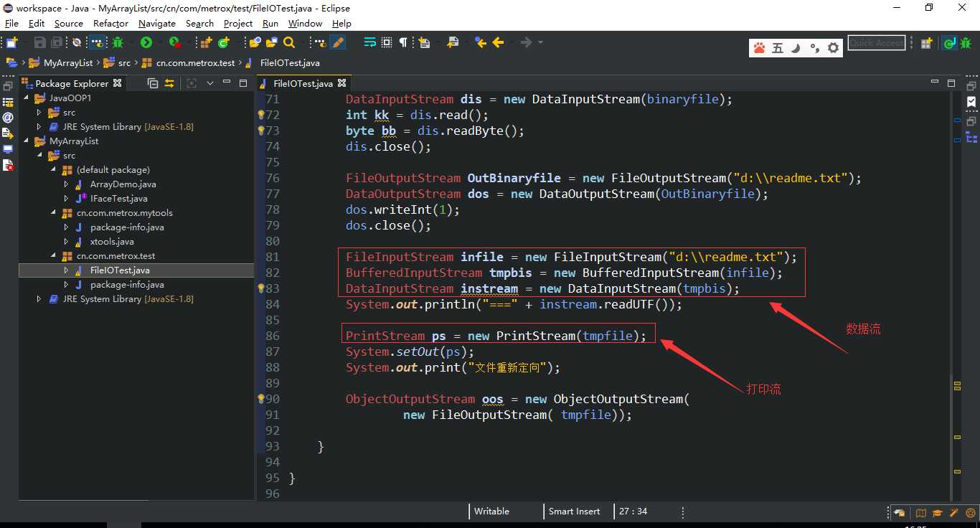Collapse the MyArrayList project node

point(27,141)
